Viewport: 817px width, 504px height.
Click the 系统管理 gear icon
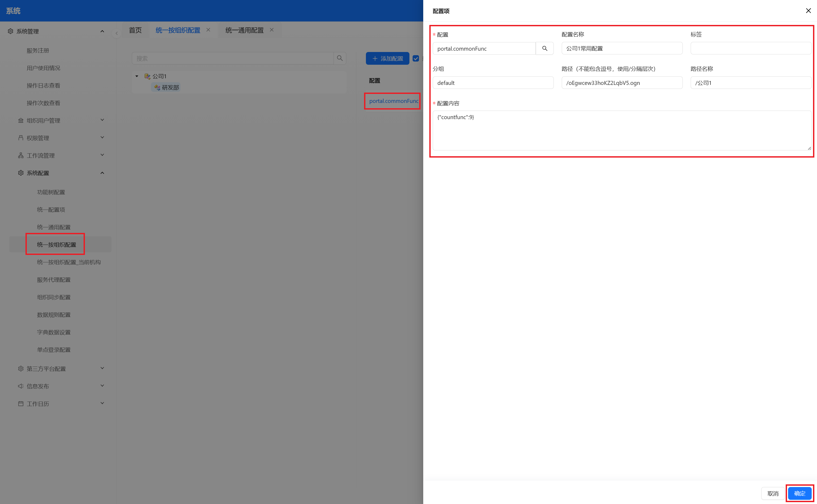[x=10, y=31]
